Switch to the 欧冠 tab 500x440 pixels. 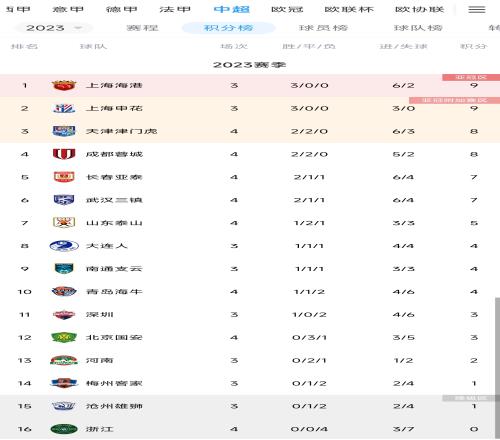pos(287,10)
